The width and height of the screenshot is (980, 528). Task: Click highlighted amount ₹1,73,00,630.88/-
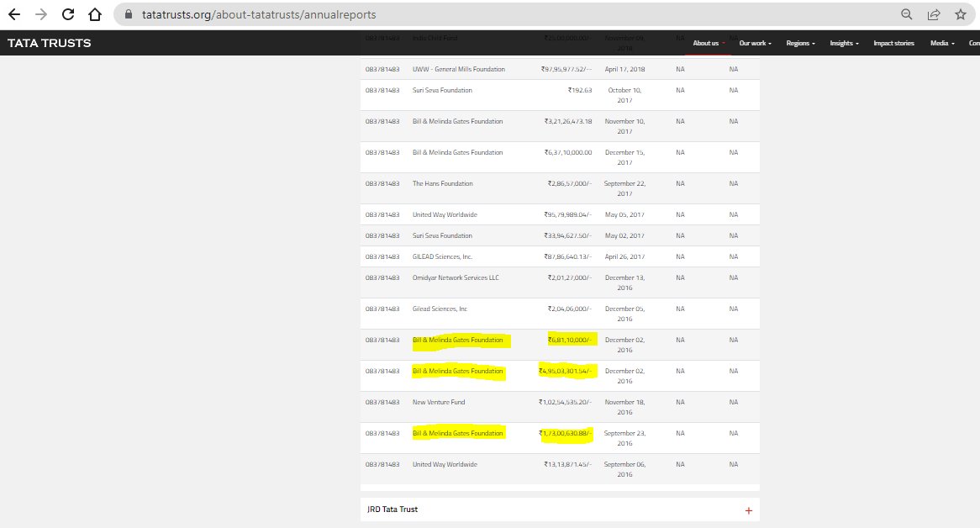[565, 434]
